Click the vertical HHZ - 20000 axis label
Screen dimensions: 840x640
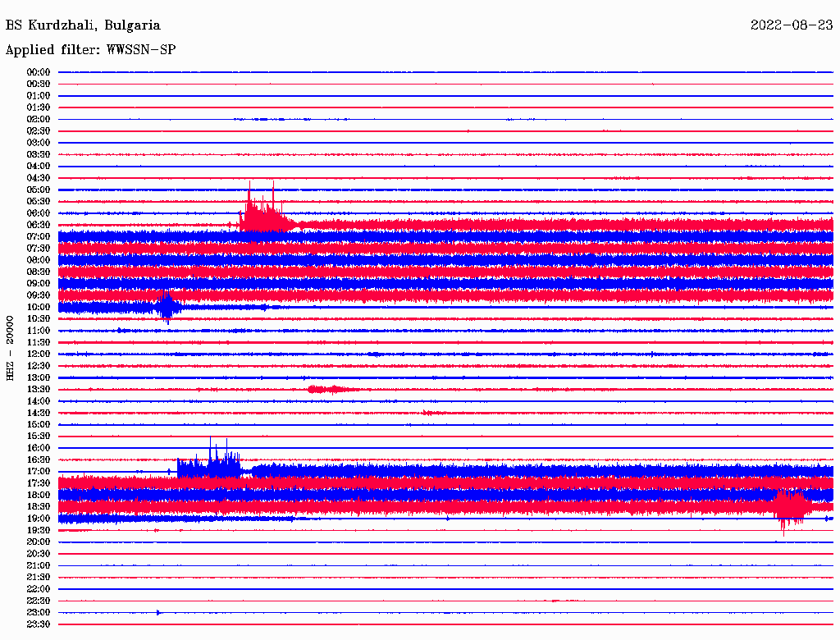tap(11, 348)
